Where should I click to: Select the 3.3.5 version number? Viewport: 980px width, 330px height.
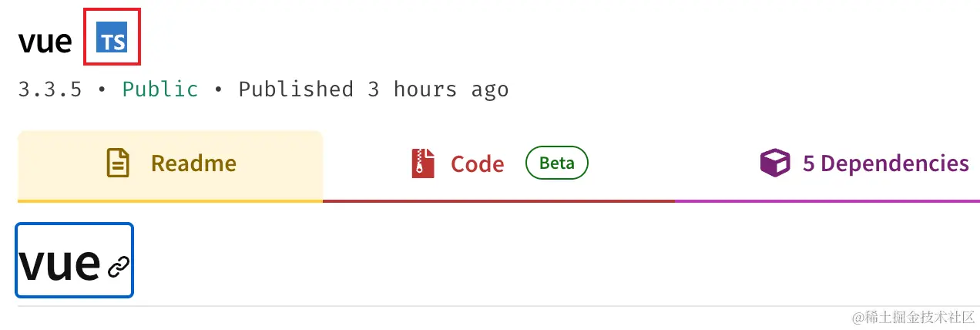50,89
